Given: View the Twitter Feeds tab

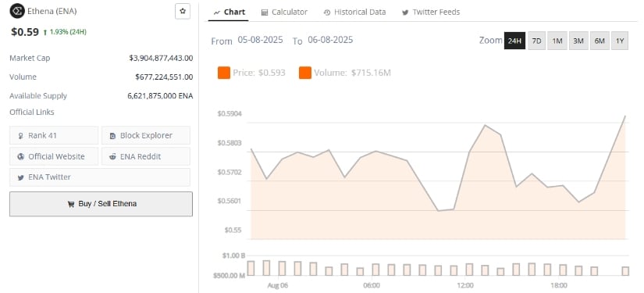Looking at the screenshot, I should (430, 13).
